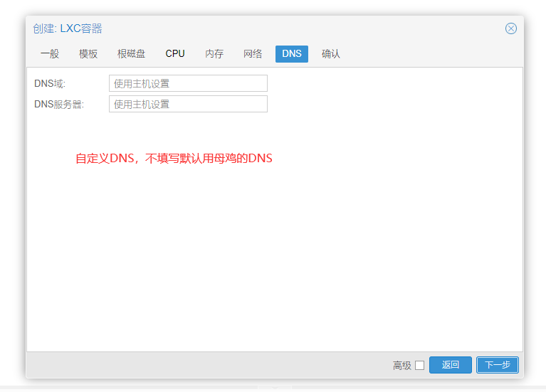
Task: Click the red 自定义DNS annotation text
Action: point(174,158)
